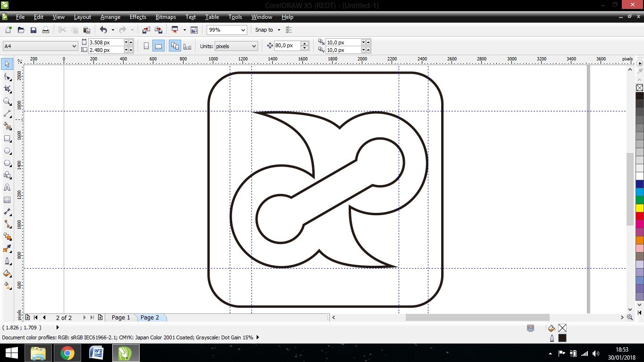Open Google Chrome from the taskbar
644x362 pixels.
pyautogui.click(x=67, y=353)
